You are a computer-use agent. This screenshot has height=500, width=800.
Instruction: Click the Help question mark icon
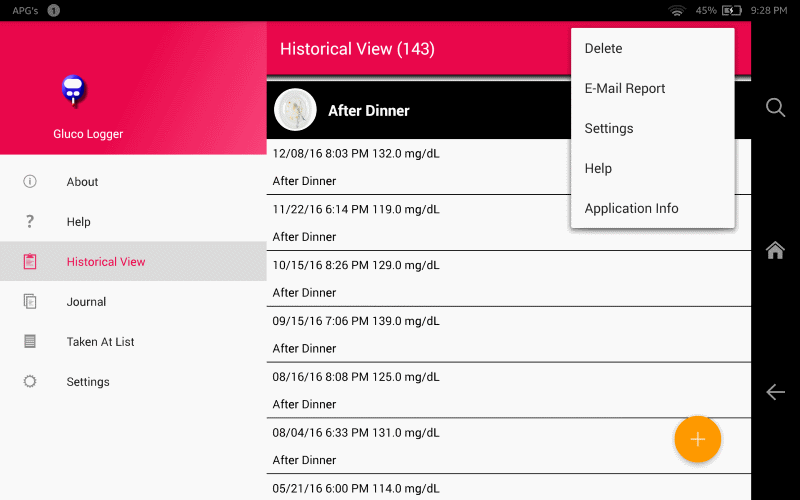point(30,222)
